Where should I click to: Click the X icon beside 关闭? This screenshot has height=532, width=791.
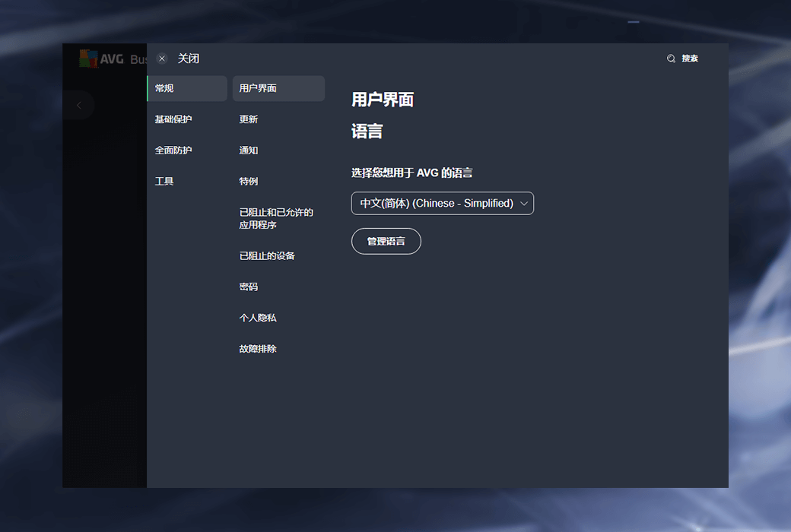tap(162, 59)
